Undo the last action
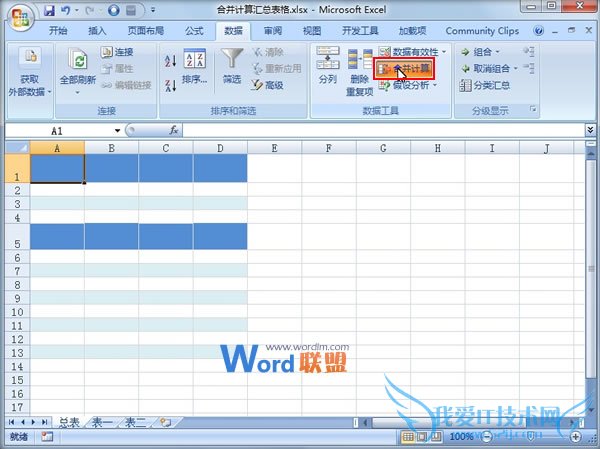600x449 pixels. [65, 10]
